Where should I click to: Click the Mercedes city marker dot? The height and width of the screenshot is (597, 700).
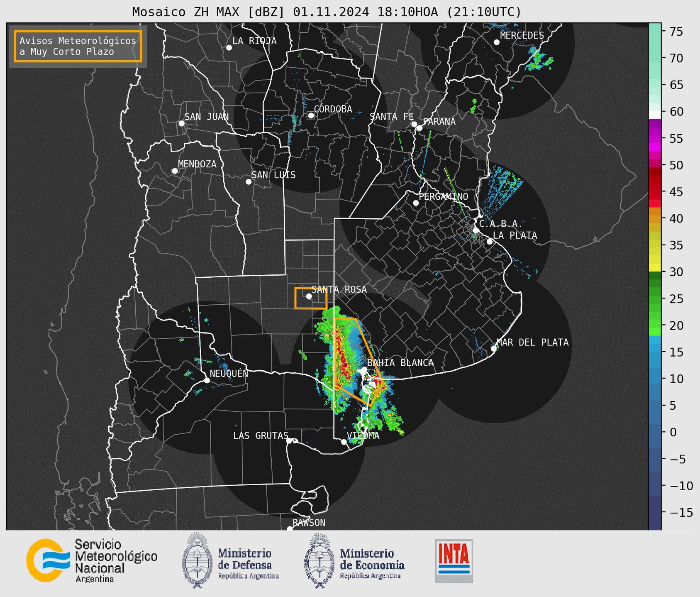click(497, 42)
